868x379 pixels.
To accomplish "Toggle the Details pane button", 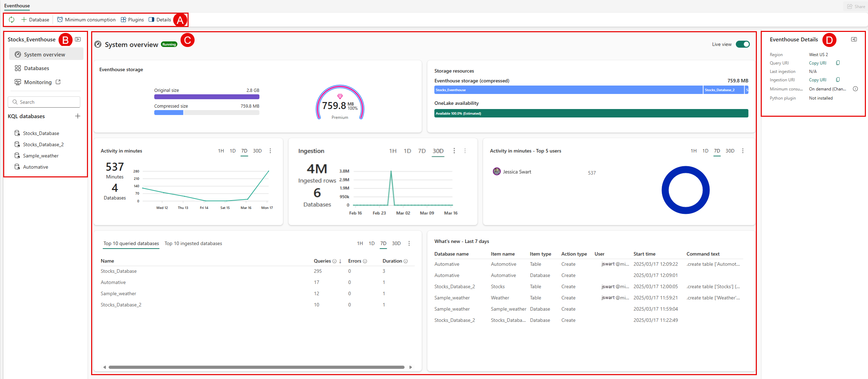I will click(160, 20).
